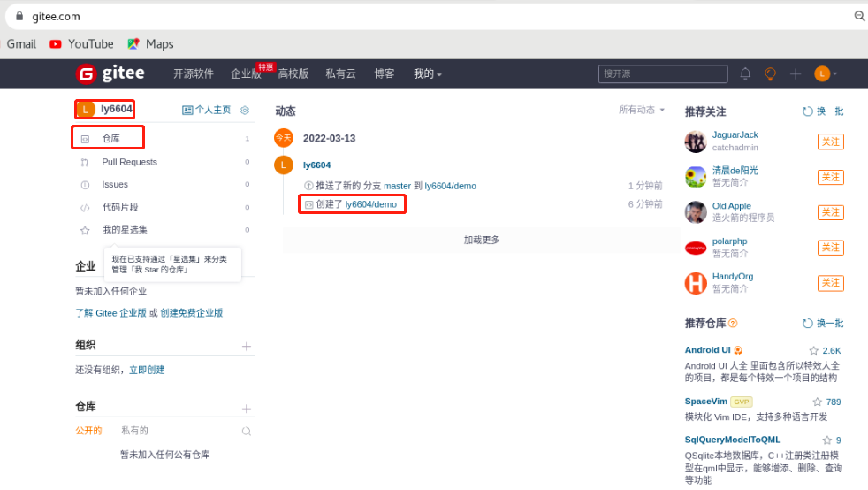Image resolution: width=868 pixels, height=490 pixels.
Task: Click 立即创建 organization link
Action: pos(147,370)
